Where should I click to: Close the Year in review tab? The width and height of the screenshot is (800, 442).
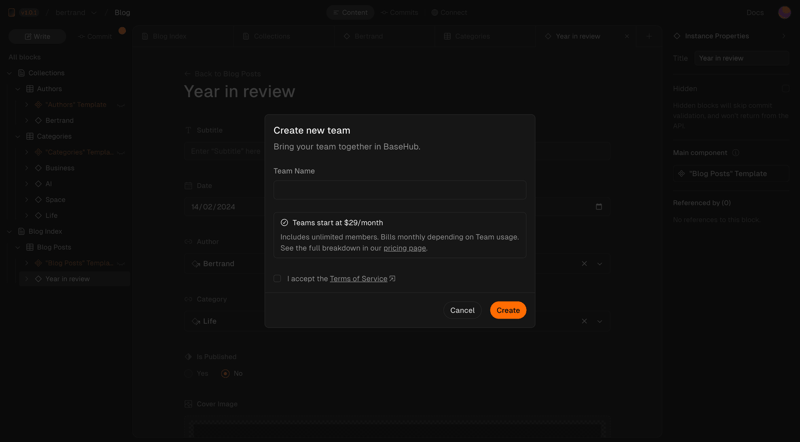(x=627, y=36)
